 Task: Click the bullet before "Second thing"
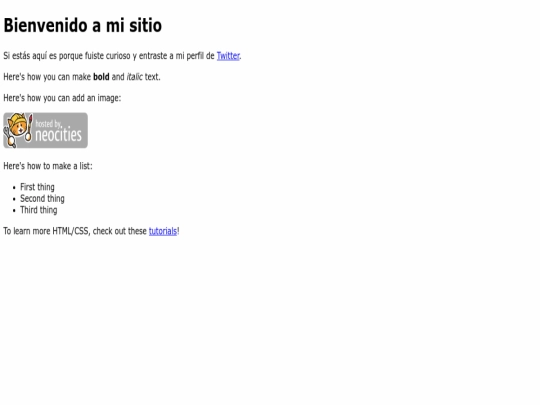tap(14, 199)
